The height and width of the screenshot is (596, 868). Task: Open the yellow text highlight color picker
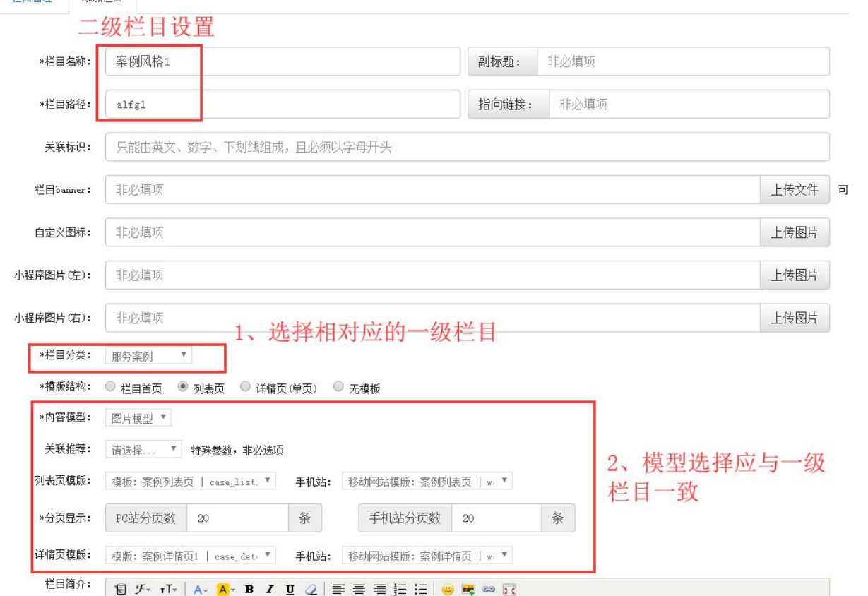tap(225, 590)
